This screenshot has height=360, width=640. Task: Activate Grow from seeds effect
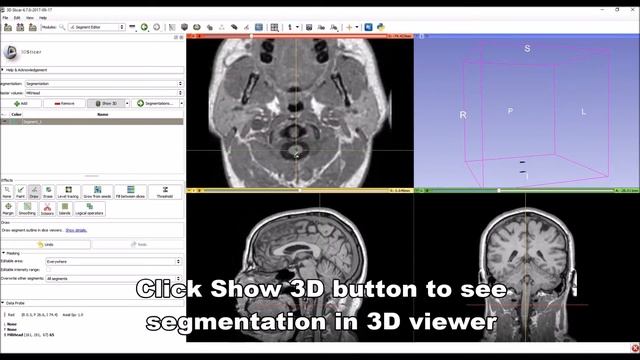pyautogui.click(x=98, y=192)
